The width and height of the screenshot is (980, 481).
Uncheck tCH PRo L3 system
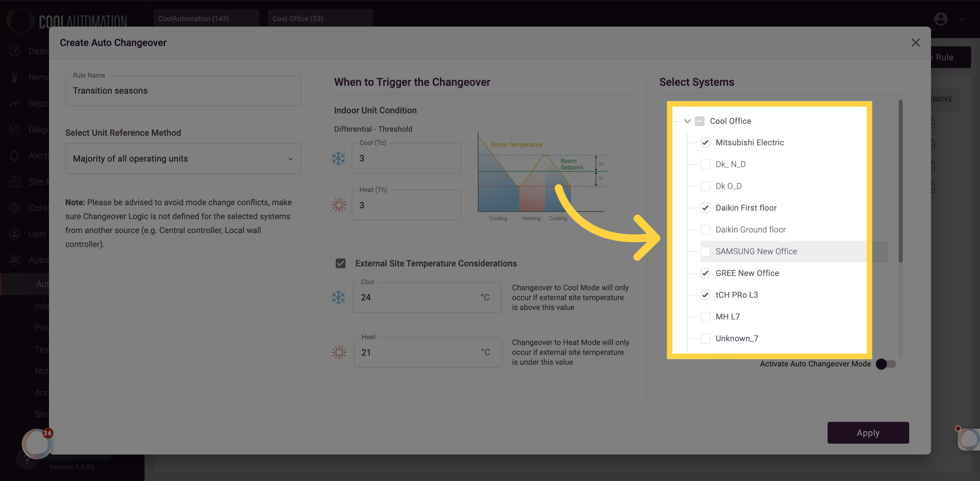[705, 295]
